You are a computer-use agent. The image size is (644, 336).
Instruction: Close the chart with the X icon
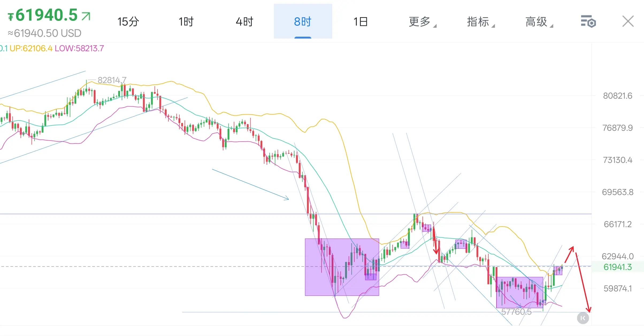[x=628, y=21]
